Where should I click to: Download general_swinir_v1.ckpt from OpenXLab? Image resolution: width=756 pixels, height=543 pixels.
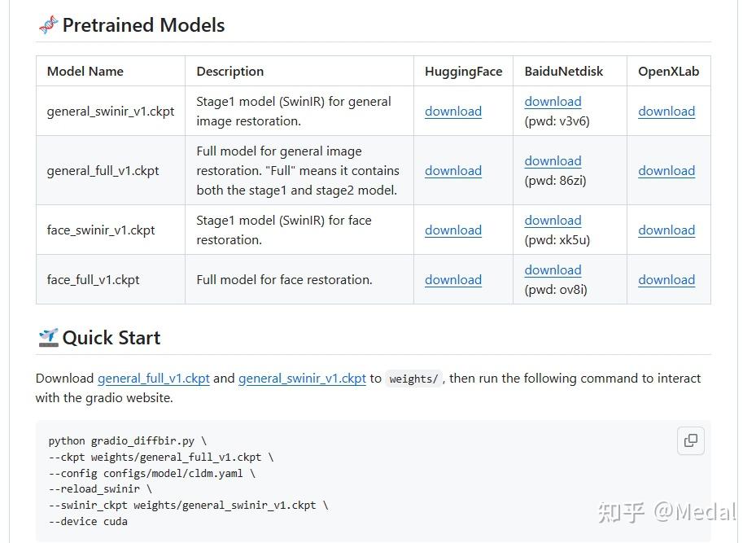click(x=666, y=112)
